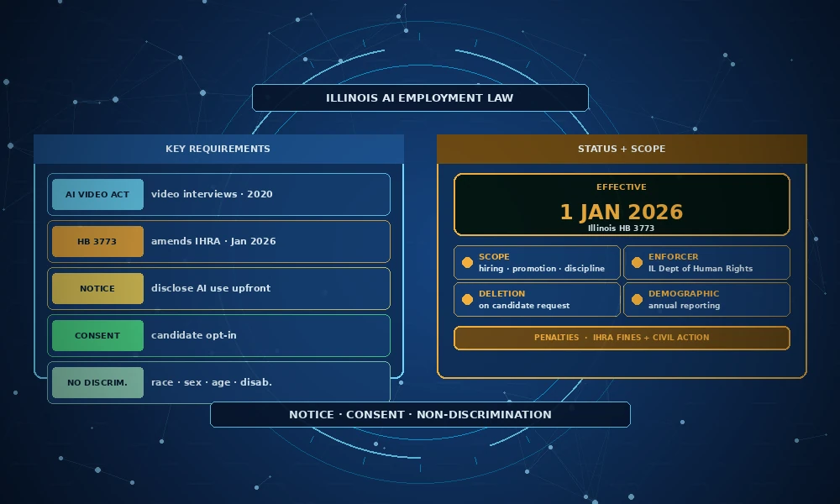This screenshot has width=840, height=504.
Task: Select the Key Requirements panel header
Action: coord(218,149)
